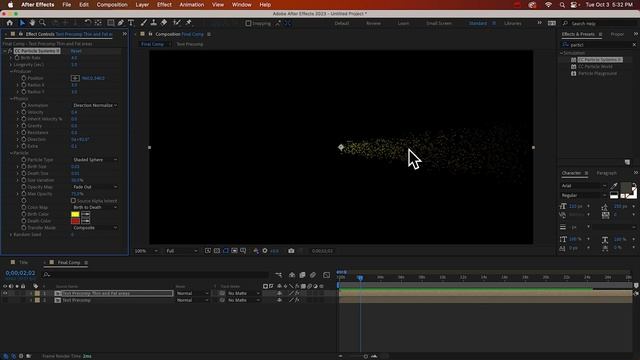640x360 pixels.
Task: Open macOS Control Center icon
Action: pos(574,5)
